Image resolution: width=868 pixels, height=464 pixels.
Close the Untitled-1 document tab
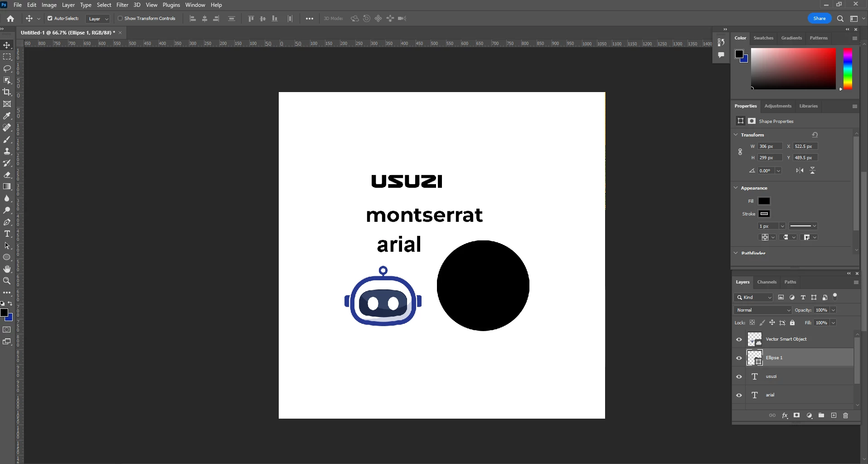(x=120, y=33)
